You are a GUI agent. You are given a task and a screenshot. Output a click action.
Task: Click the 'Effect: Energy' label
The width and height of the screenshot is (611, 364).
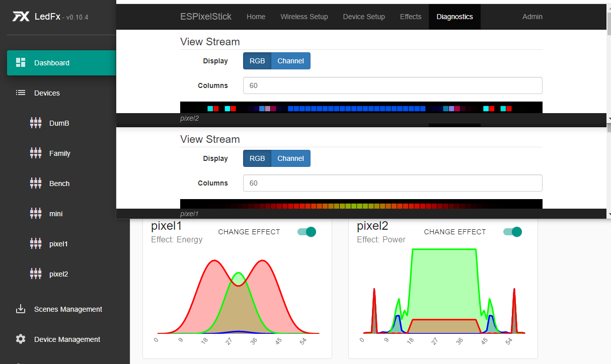point(177,240)
